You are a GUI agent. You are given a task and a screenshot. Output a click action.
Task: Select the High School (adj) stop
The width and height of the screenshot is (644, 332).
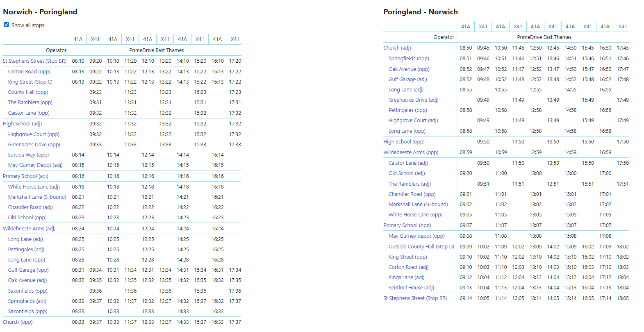click(x=23, y=124)
